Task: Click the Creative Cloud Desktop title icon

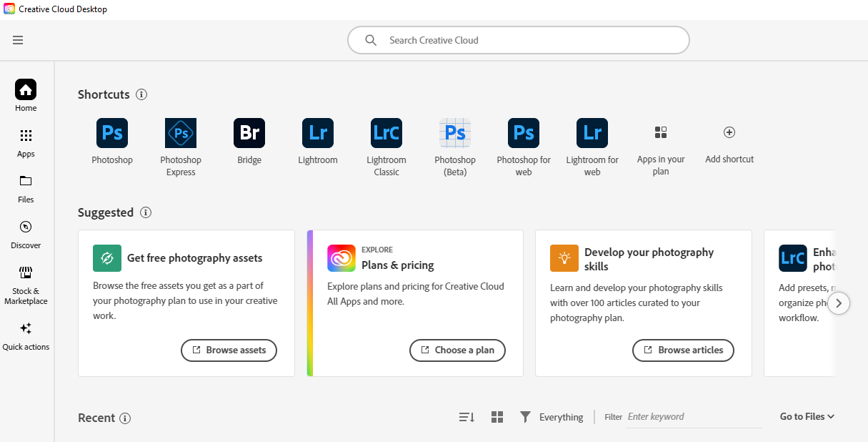Action: tap(9, 9)
